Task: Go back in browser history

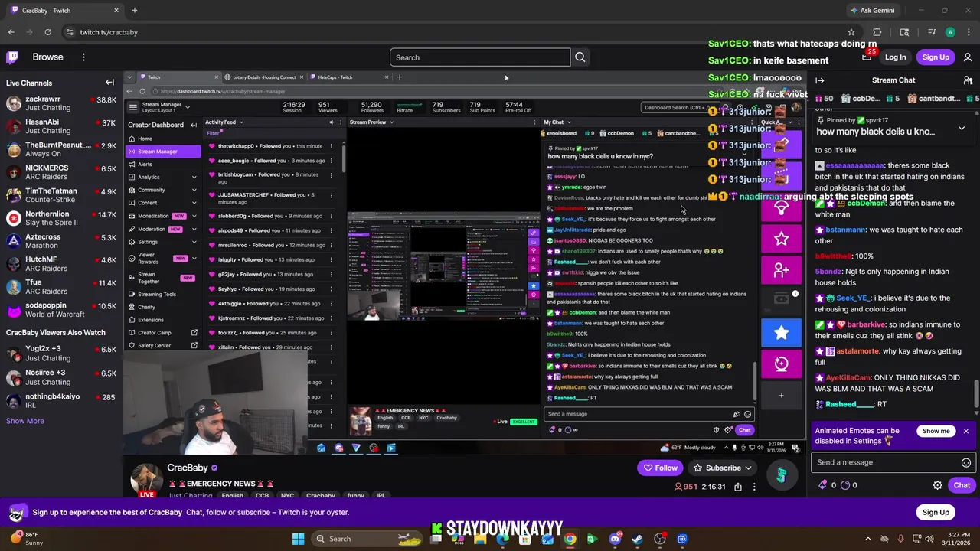Action: (11, 32)
